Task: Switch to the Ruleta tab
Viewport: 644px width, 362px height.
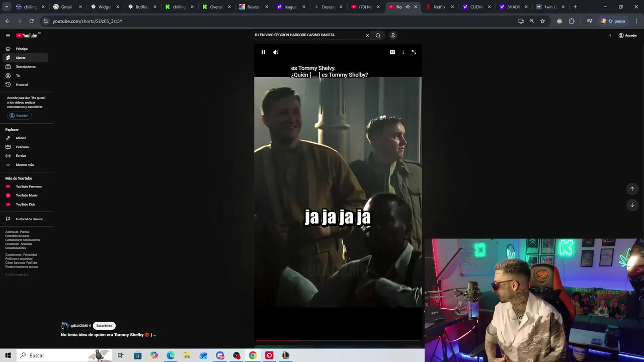Action: 253,7
